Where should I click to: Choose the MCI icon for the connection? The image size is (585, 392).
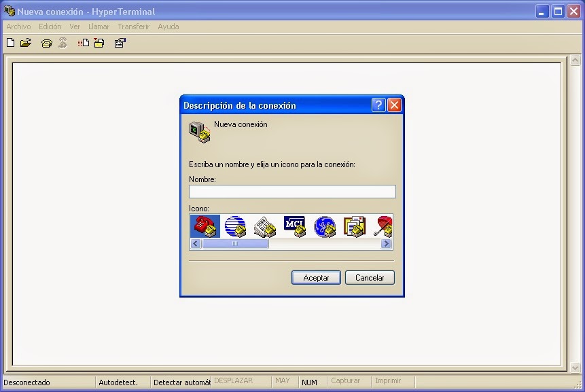point(294,226)
